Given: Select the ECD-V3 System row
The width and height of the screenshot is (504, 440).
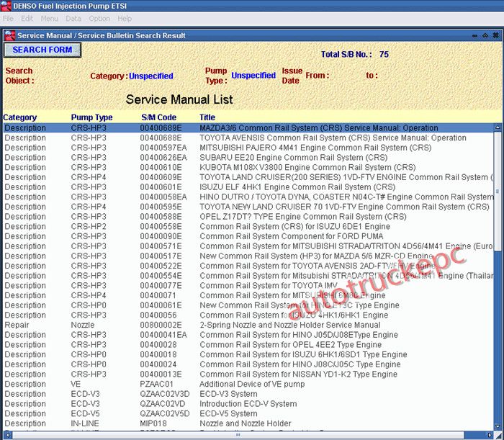Looking at the screenshot, I should pos(248,394).
